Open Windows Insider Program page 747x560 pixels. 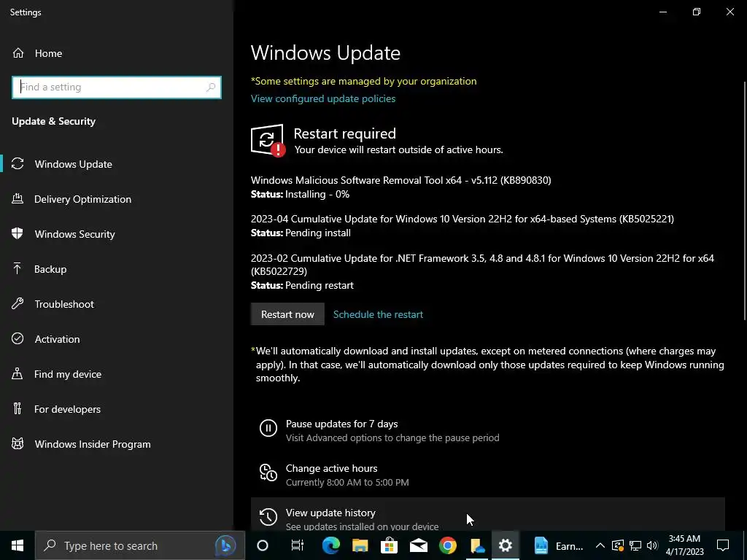[x=117, y=444]
